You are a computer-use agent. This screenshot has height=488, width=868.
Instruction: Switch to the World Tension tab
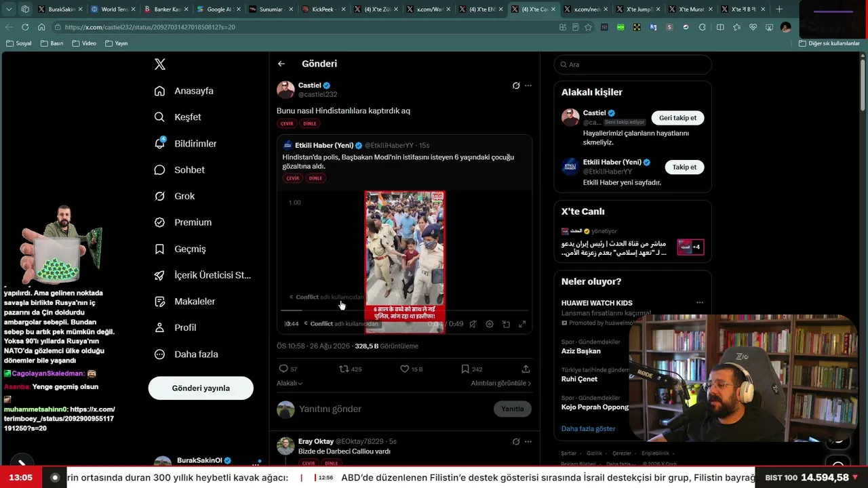pyautogui.click(x=113, y=9)
